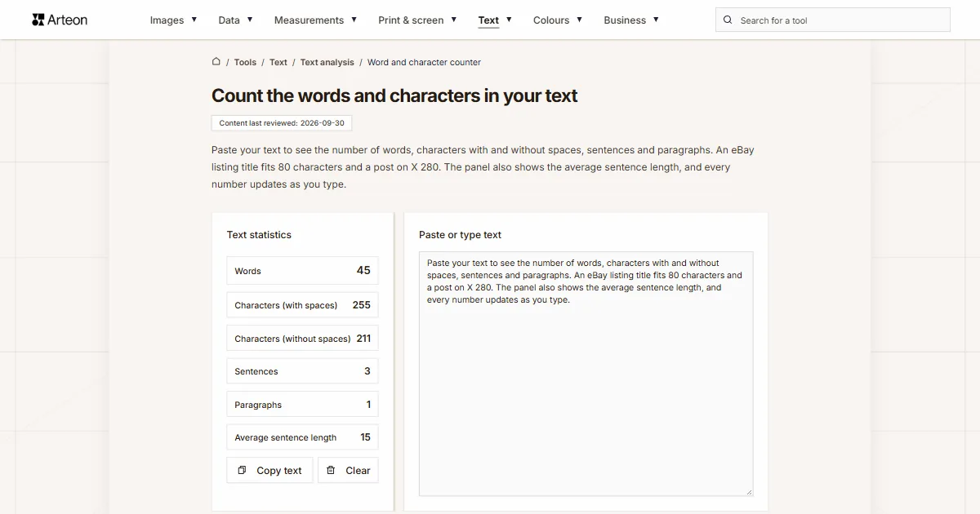The height and width of the screenshot is (514, 980).
Task: Expand the Colours menu arrow
Action: 579,19
